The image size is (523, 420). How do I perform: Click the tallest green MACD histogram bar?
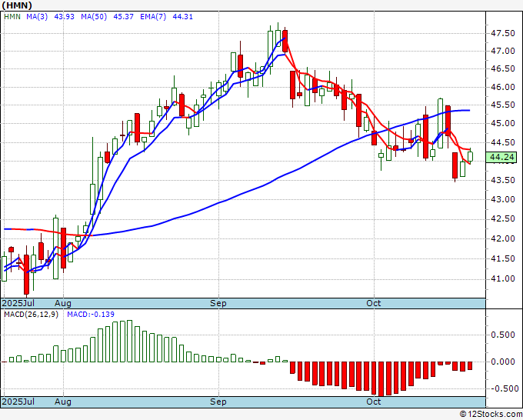129,342
